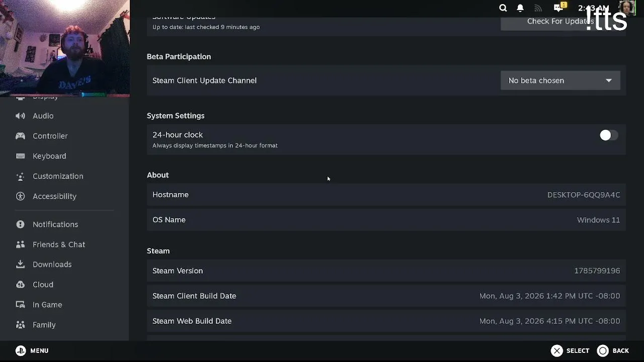Choose the In Game overlay icon
The image size is (644, 362).
click(20, 305)
